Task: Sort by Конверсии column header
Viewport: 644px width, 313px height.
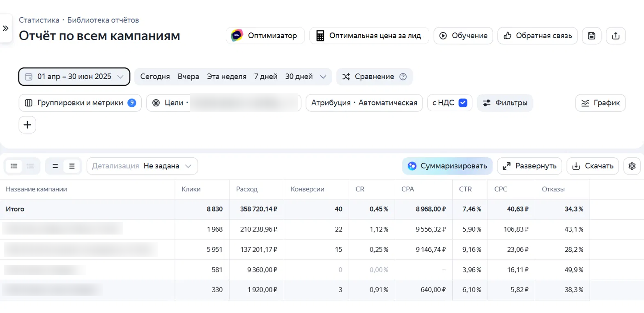Action: (308, 189)
